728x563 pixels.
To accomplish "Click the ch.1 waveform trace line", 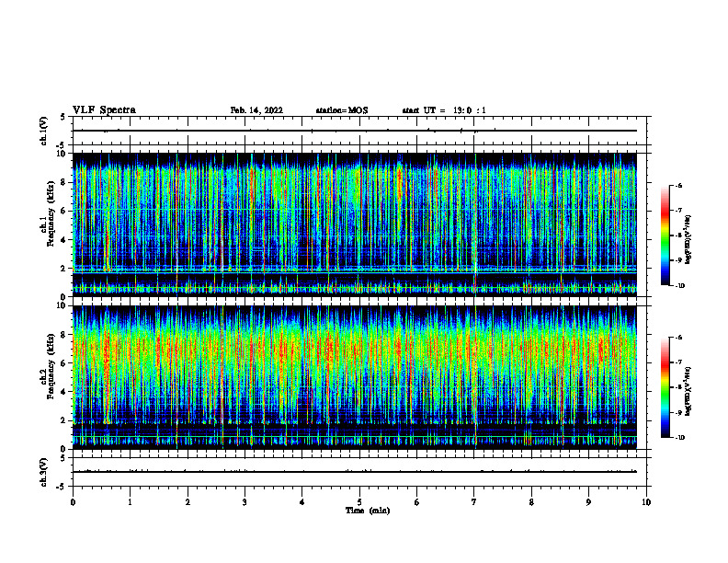I will 355,131.
